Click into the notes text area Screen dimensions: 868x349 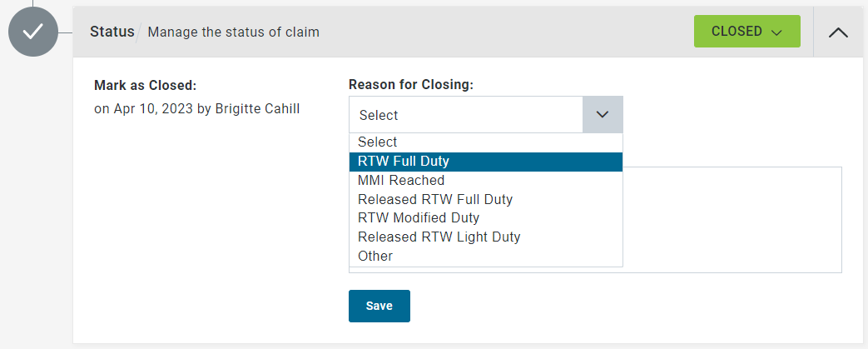732,219
